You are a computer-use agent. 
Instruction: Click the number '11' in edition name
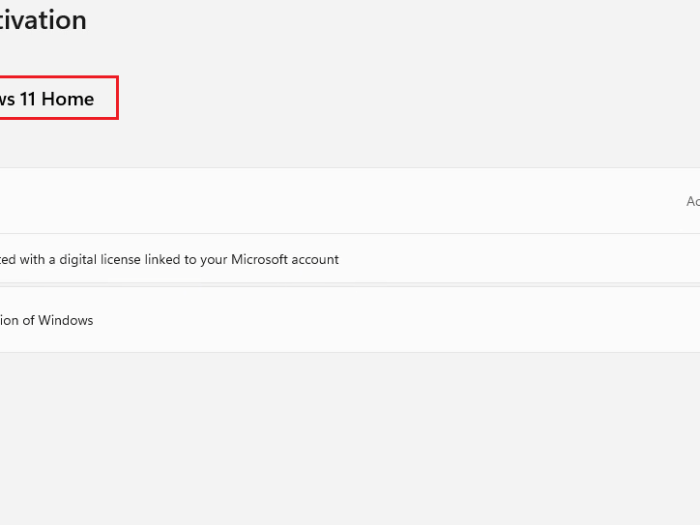[x=28, y=99]
